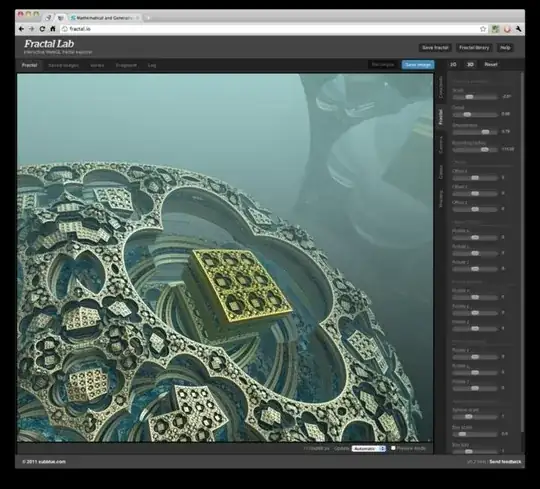Adjust the Smoothness slider
The height and width of the screenshot is (489, 540).
[475, 132]
